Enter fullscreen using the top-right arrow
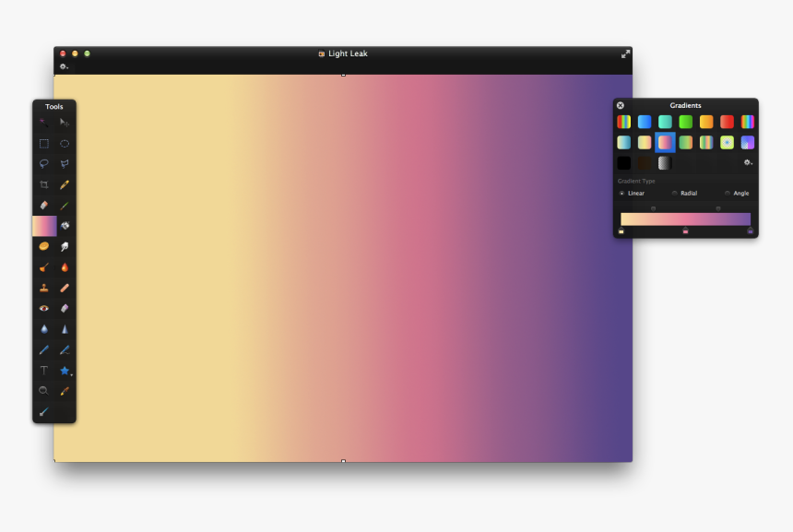Image resolution: width=793 pixels, height=532 pixels. pyautogui.click(x=625, y=53)
